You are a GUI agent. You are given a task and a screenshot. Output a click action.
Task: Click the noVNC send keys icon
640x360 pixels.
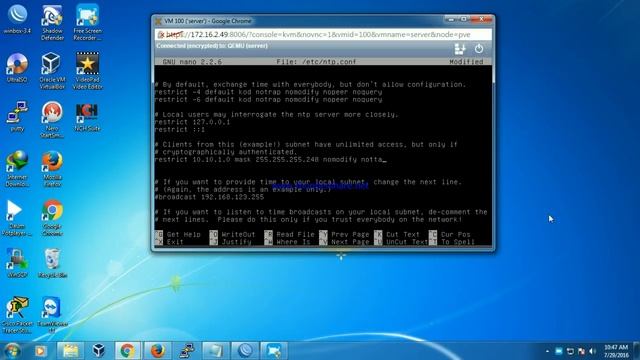point(460,49)
